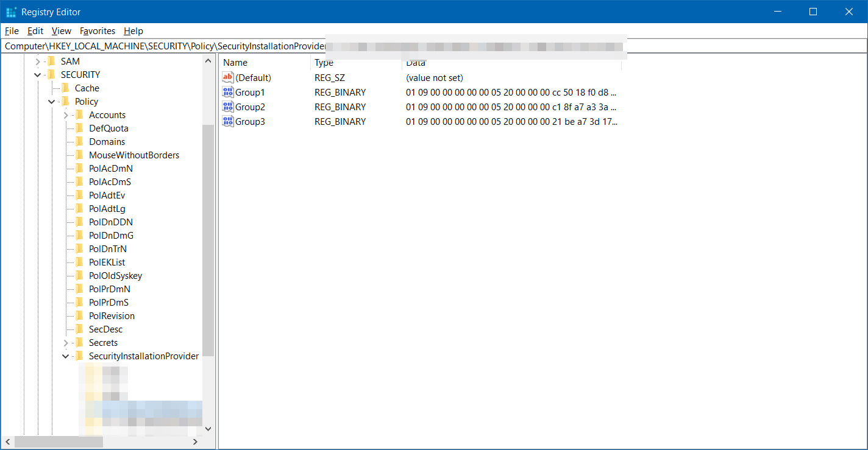The image size is (868, 450).
Task: Click Group3 binary data ending 3d 17
Action: (x=511, y=122)
